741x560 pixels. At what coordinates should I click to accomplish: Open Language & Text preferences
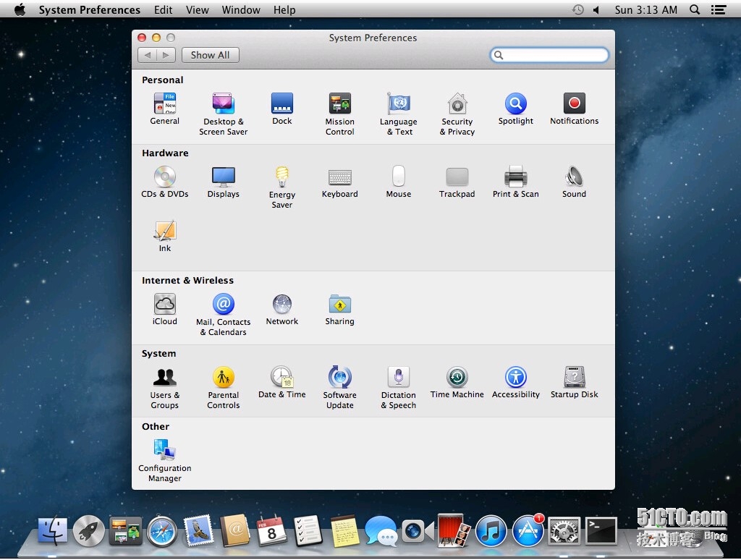[x=399, y=114]
